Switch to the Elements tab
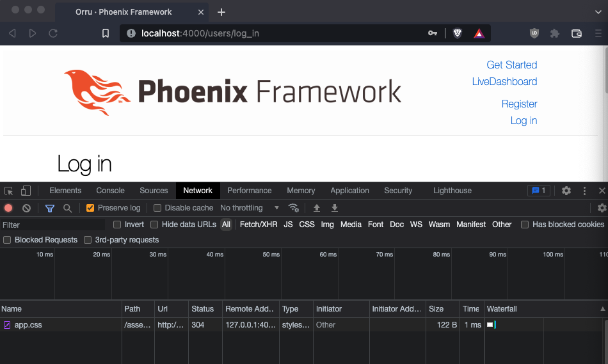The height and width of the screenshot is (364, 608). point(65,191)
